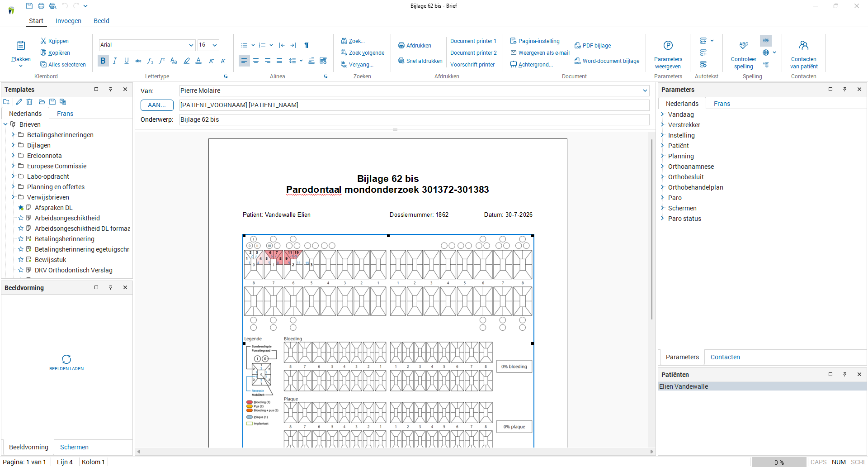Screen dimensions: 868x467
Task: Click print icon in title bar
Action: (41, 6)
